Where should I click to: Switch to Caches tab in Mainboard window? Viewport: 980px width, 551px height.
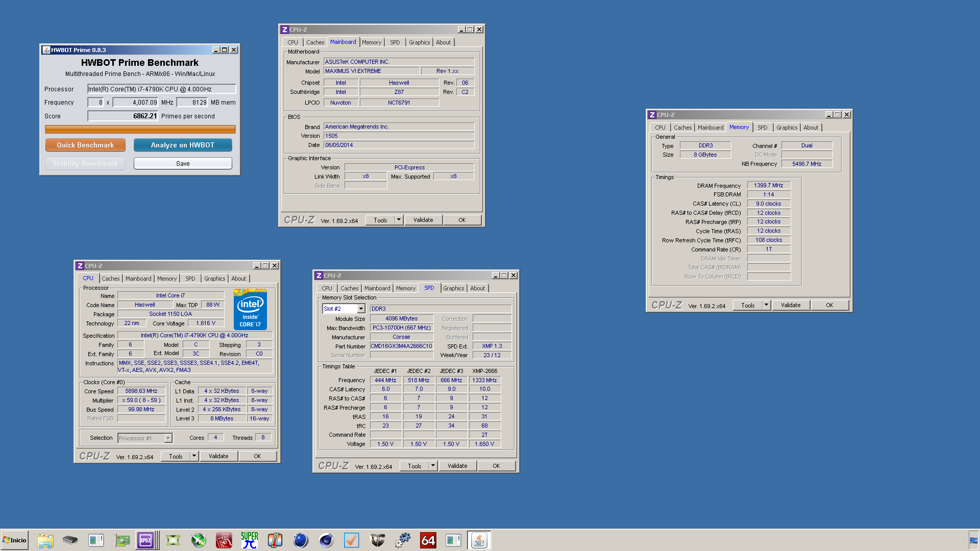pyautogui.click(x=315, y=42)
